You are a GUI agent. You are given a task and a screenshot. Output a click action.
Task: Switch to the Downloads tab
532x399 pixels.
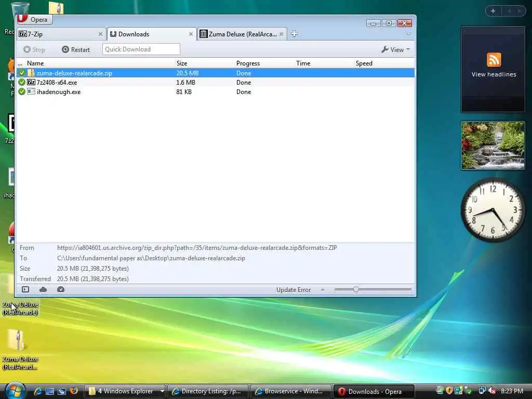(x=151, y=34)
